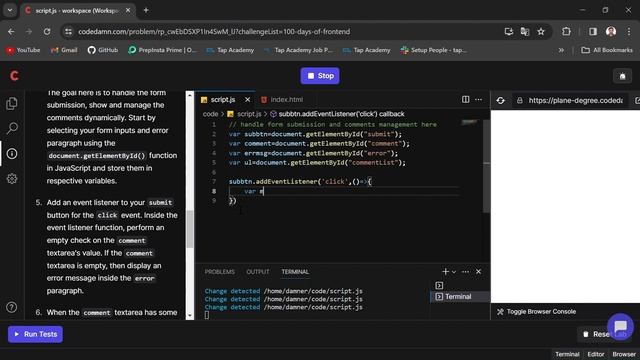Click the install app icon in address bar
This screenshot has height=360, width=640.
509,31
